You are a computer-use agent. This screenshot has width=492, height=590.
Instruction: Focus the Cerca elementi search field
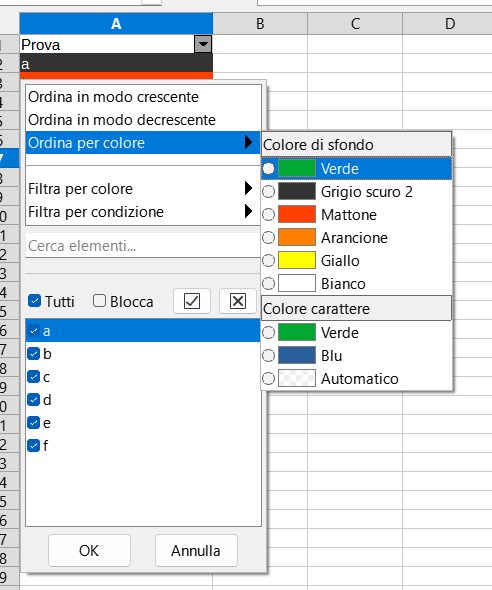point(143,246)
